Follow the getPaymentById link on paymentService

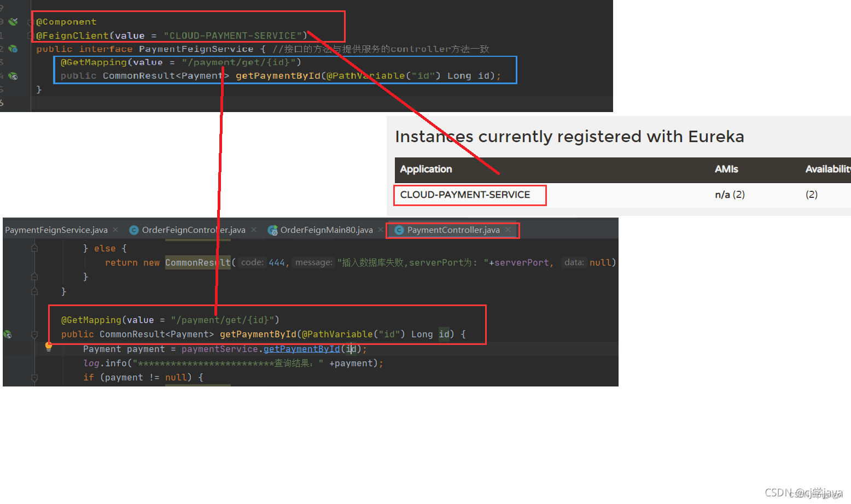point(301,349)
